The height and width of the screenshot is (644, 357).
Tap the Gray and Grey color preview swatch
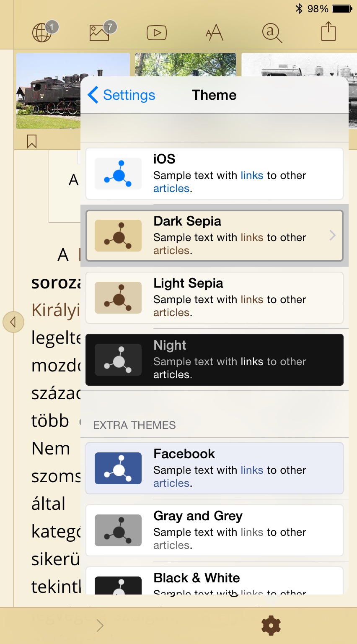(x=118, y=530)
